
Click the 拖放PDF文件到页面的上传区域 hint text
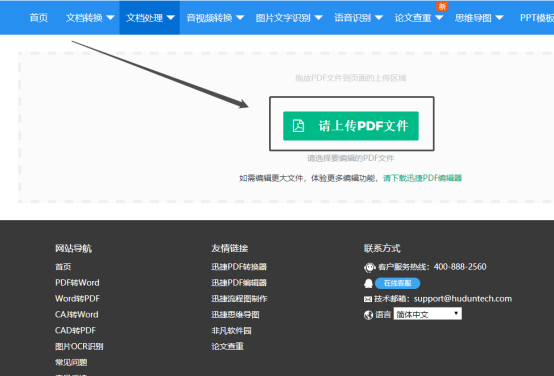coord(350,78)
